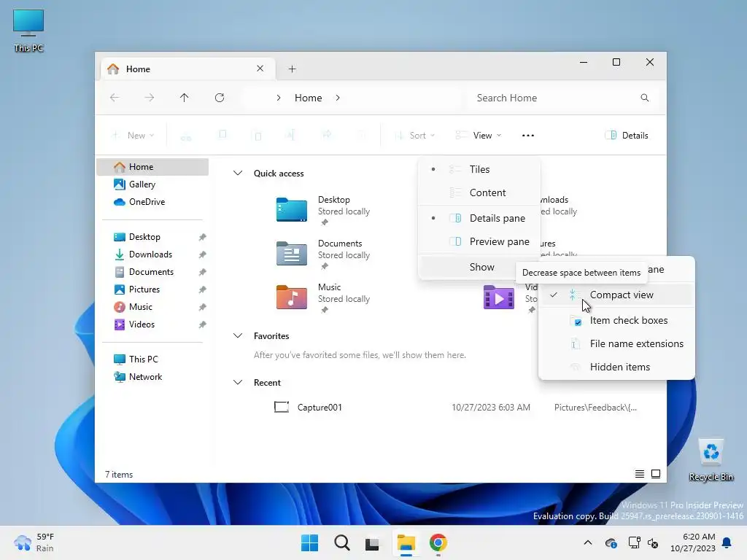Open the Show submenu
This screenshot has height=560, width=747.
pos(479,267)
